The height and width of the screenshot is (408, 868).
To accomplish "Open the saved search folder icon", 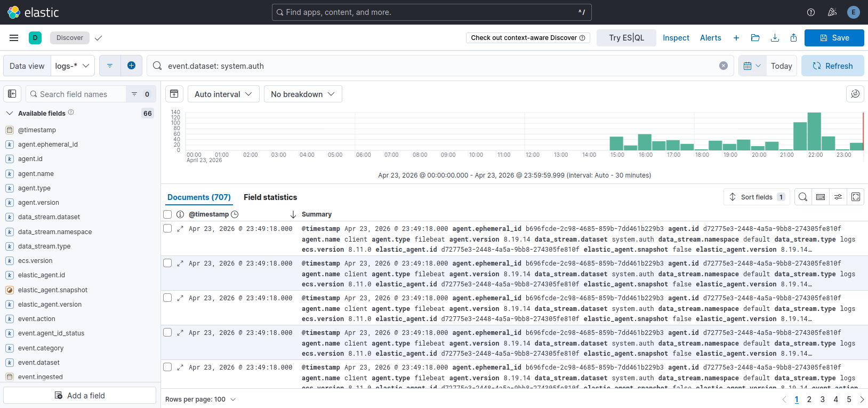I will pyautogui.click(x=755, y=38).
